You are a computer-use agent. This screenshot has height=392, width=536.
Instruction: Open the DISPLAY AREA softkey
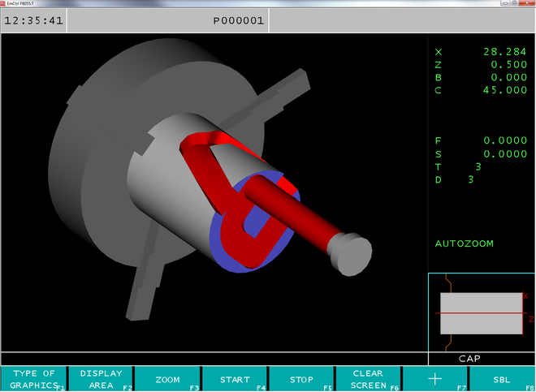(x=101, y=379)
